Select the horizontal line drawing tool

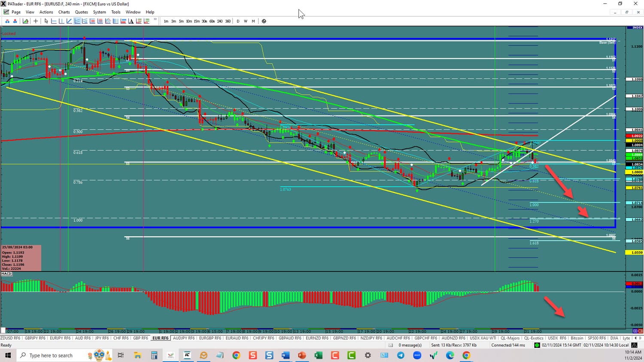click(54, 21)
